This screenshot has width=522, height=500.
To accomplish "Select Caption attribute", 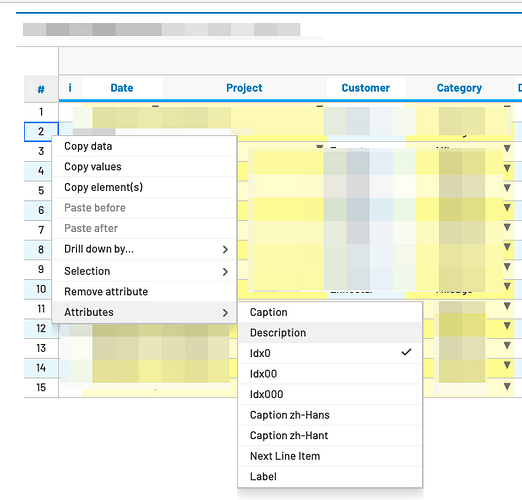I will pos(330,312).
